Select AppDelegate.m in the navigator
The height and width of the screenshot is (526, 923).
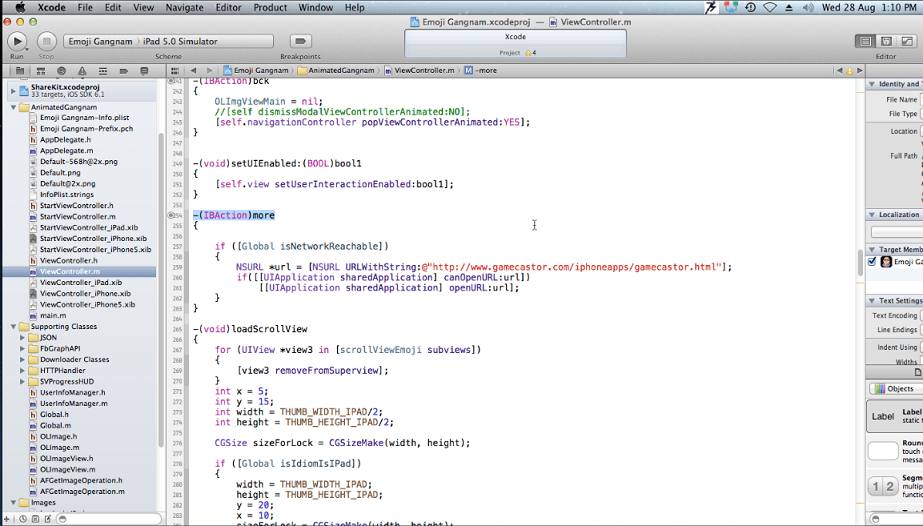pyautogui.click(x=67, y=151)
